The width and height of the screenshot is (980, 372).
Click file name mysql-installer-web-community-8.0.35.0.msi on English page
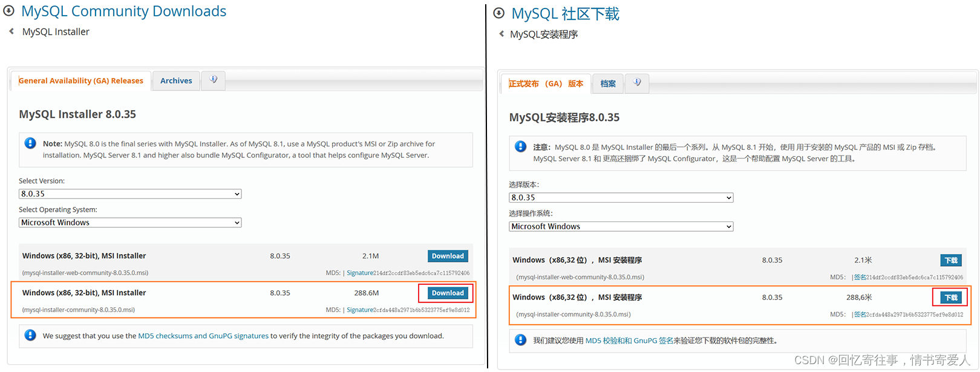[85, 273]
